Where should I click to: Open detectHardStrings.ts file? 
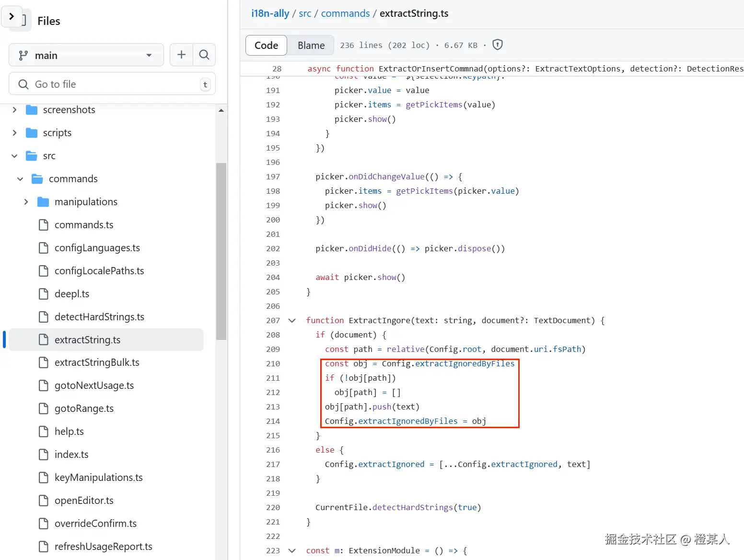[x=99, y=317]
